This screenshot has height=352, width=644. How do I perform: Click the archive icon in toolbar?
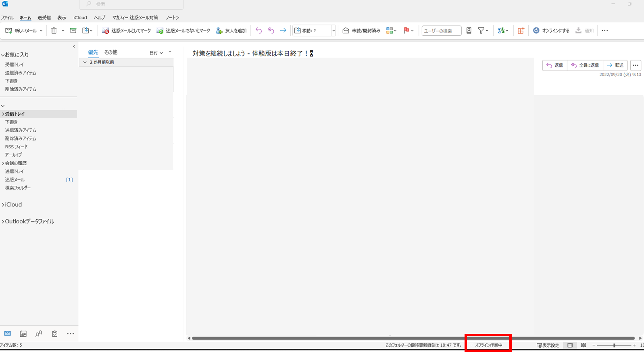pos(73,31)
